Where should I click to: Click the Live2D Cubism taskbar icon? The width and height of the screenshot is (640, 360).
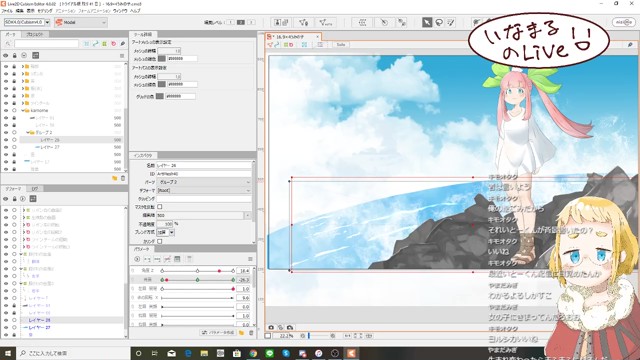351,353
